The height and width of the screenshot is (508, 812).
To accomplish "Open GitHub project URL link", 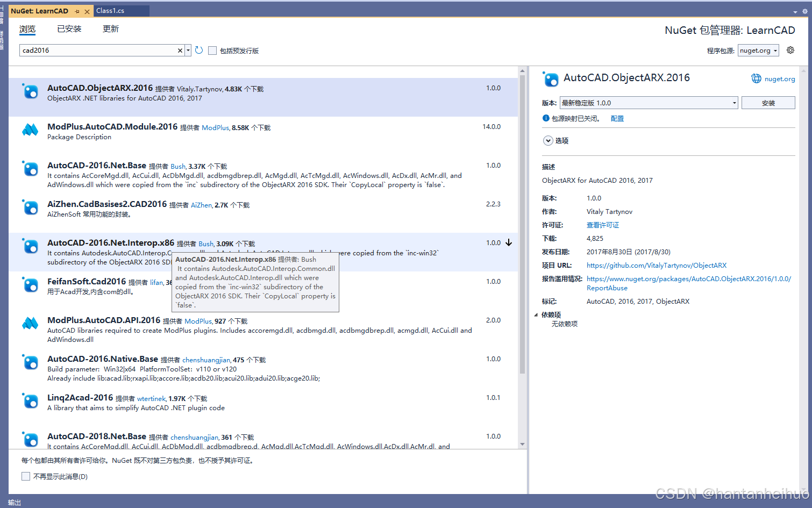I will point(656,266).
